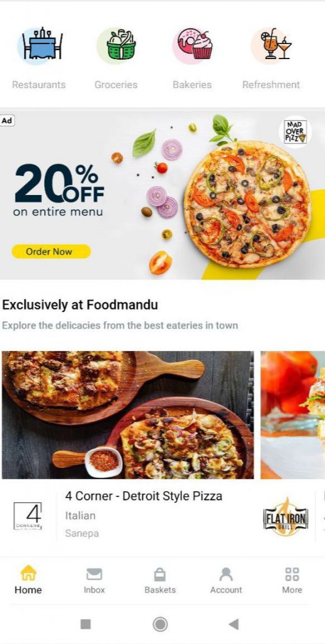Select the Bakeries cupcake icon
The height and width of the screenshot is (644, 325).
(193, 45)
